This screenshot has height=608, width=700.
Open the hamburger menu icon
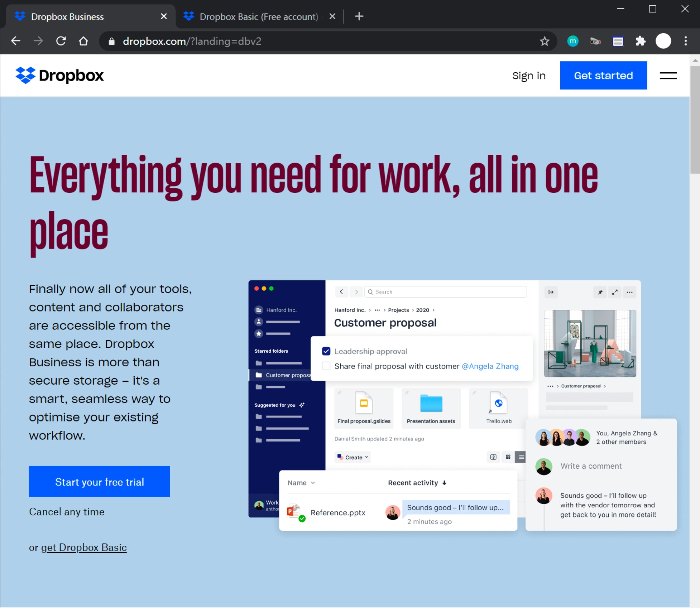point(668,76)
